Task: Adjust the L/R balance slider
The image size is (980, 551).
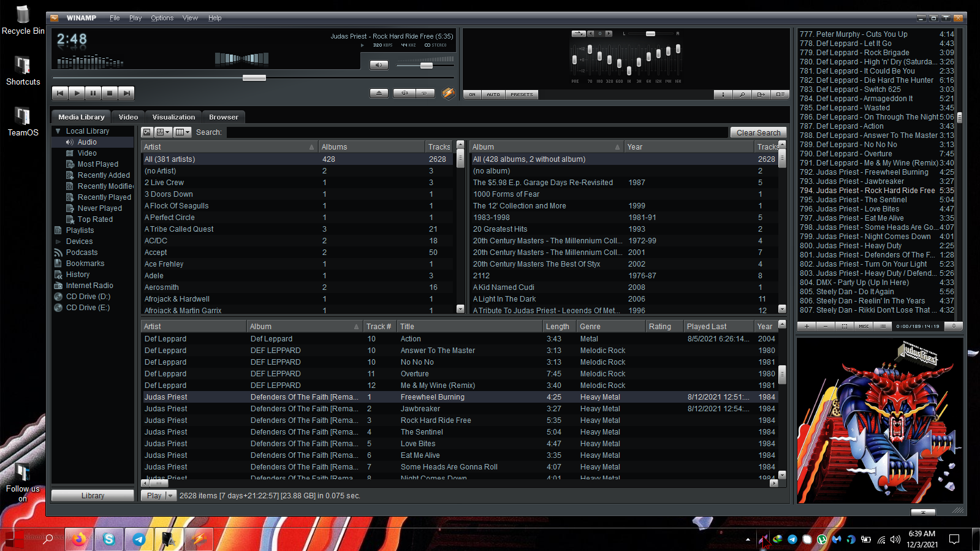Action: coord(650,34)
